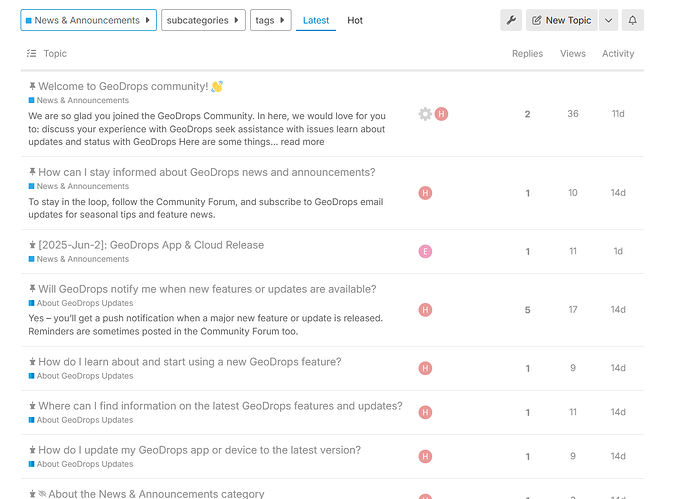The image size is (679, 499).
Task: Open H avatar on start using new feature row
Action: pyautogui.click(x=425, y=368)
